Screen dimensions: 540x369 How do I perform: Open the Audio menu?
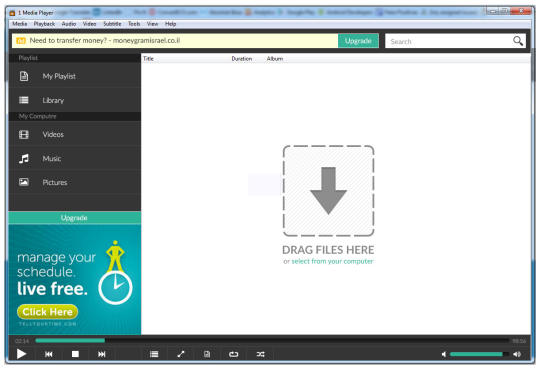(x=69, y=24)
